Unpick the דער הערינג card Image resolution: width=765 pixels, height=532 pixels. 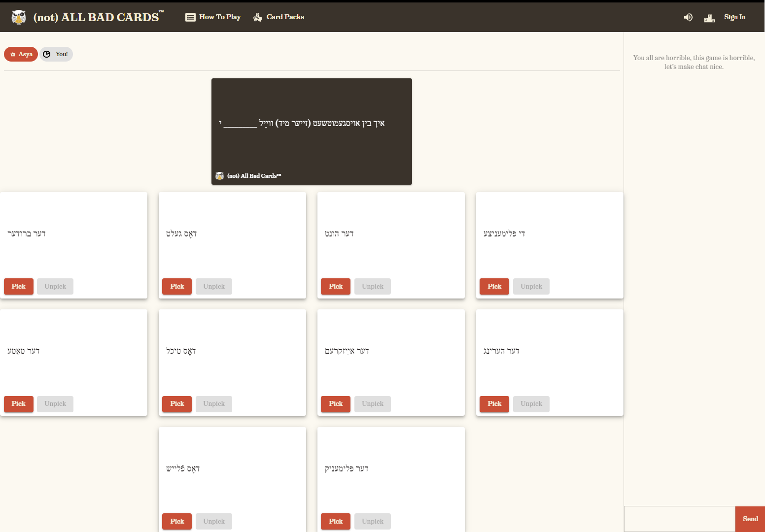tap(531, 404)
